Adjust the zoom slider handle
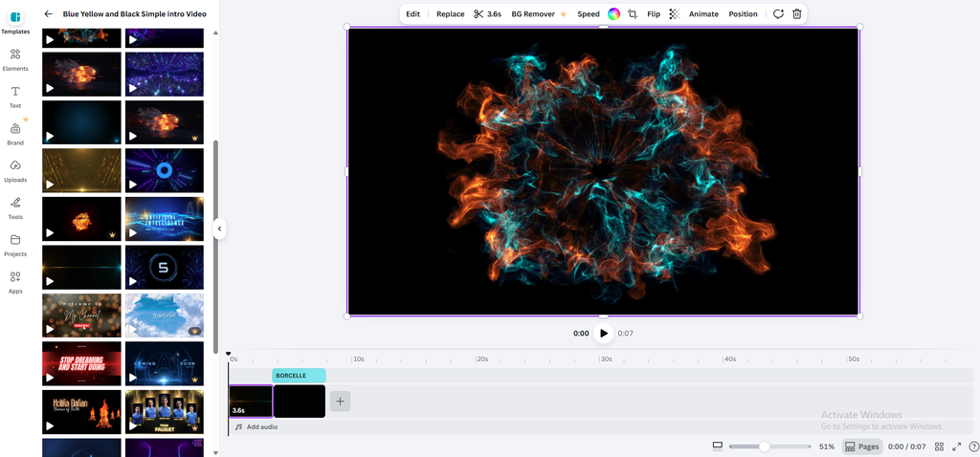This screenshot has height=457, width=980. coord(764,446)
